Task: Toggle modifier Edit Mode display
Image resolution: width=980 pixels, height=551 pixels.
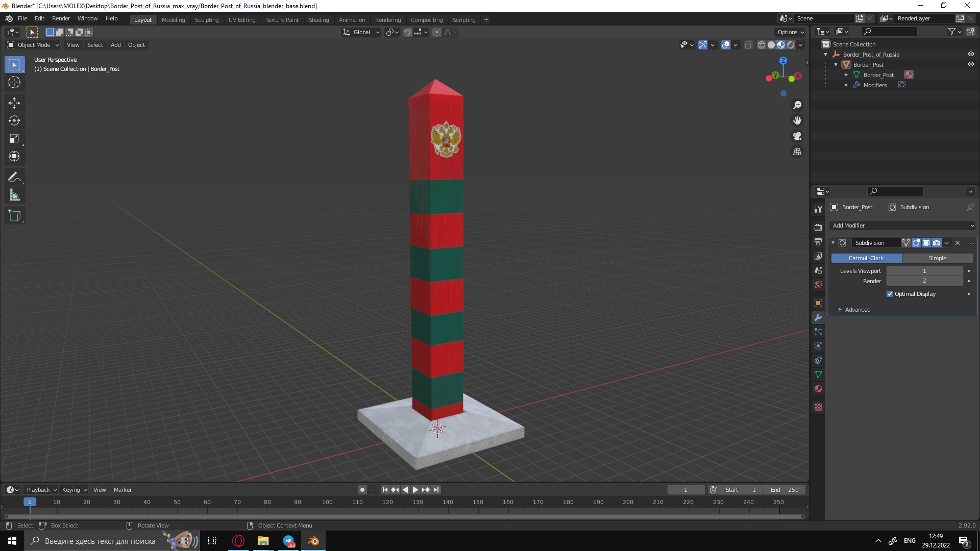Action: [x=916, y=243]
